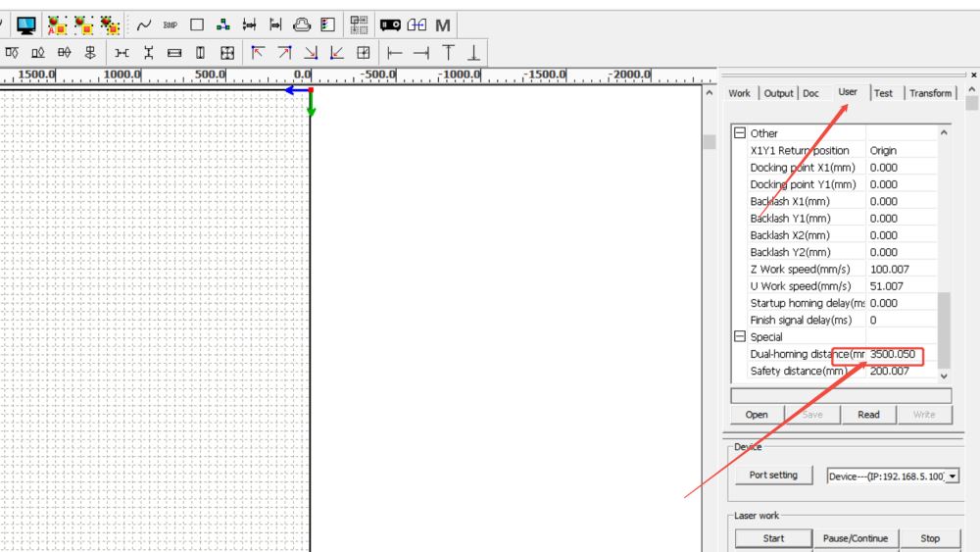Image resolution: width=980 pixels, height=552 pixels.
Task: Move object to left edge icon
Action: tap(394, 53)
